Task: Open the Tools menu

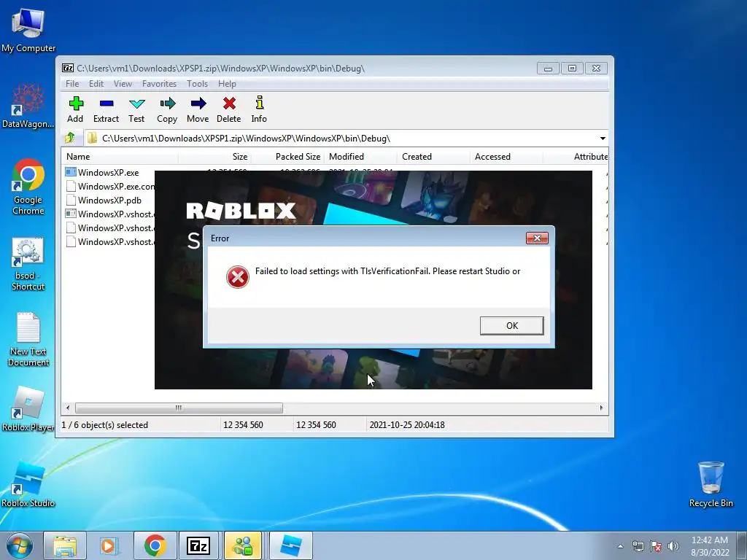Action: [x=197, y=84]
